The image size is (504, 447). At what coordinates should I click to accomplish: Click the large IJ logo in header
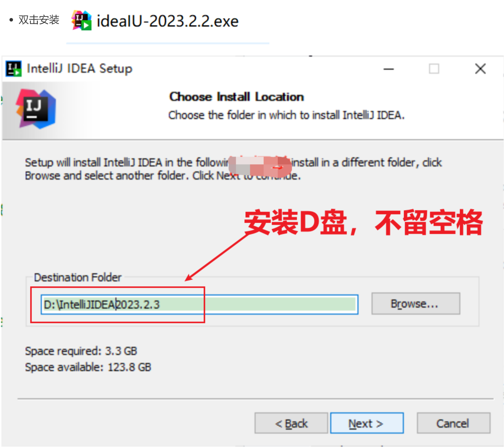(36, 109)
